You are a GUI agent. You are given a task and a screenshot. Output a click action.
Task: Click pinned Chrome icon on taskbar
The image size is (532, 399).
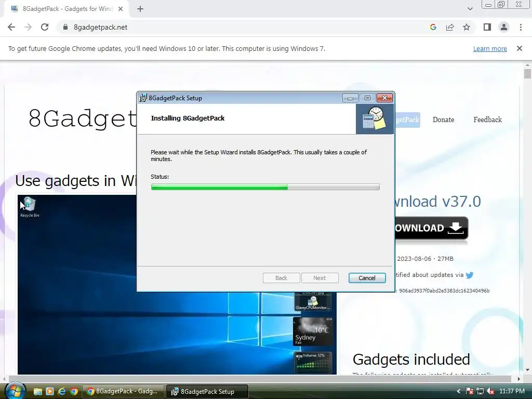tap(74, 392)
